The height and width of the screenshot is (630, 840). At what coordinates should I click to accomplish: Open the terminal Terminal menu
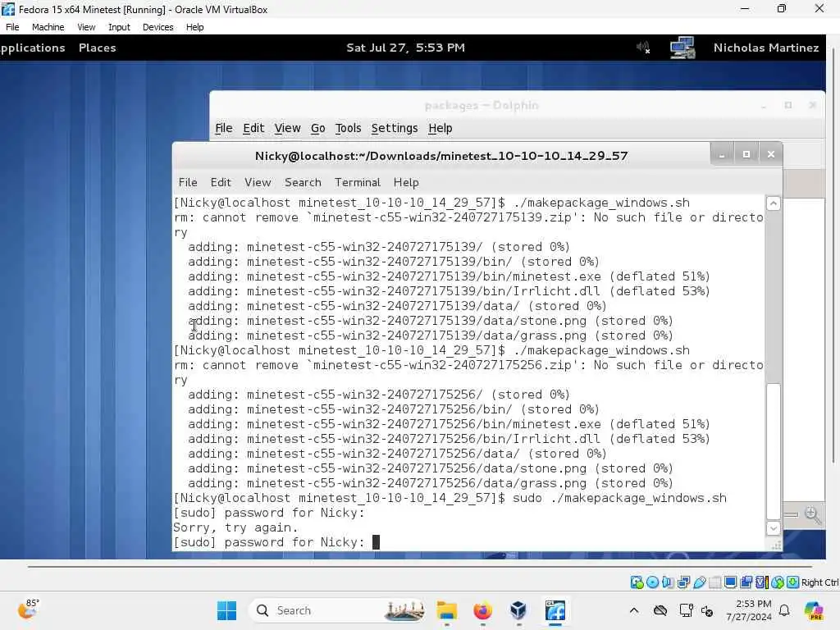pos(358,182)
